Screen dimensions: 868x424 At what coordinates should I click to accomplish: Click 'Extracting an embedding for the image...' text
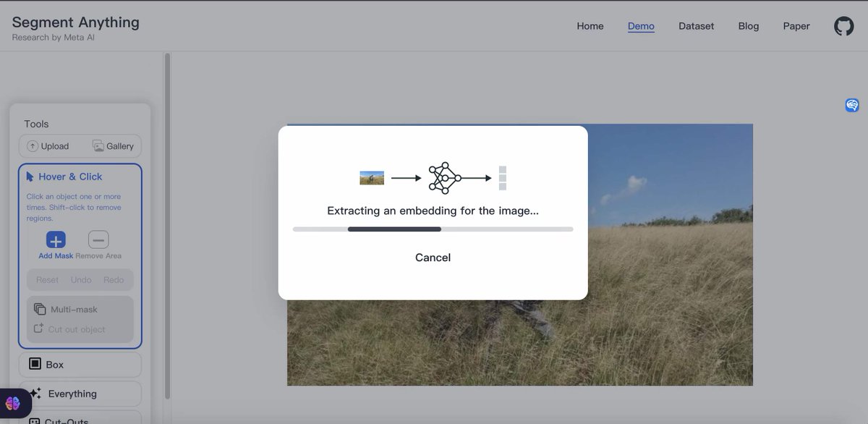click(433, 211)
